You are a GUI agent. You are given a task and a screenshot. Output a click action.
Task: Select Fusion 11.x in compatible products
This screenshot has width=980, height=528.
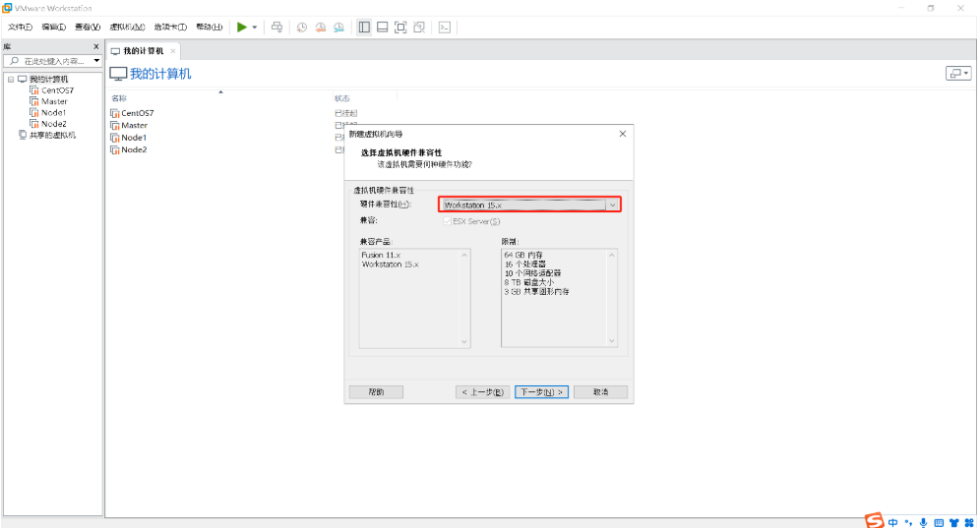coord(381,255)
